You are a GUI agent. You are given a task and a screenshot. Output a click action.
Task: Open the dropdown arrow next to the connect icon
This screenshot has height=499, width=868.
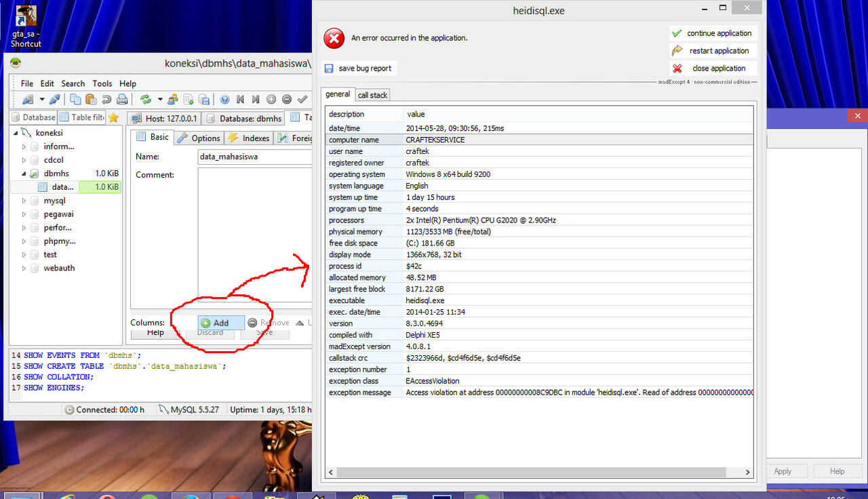coord(41,100)
